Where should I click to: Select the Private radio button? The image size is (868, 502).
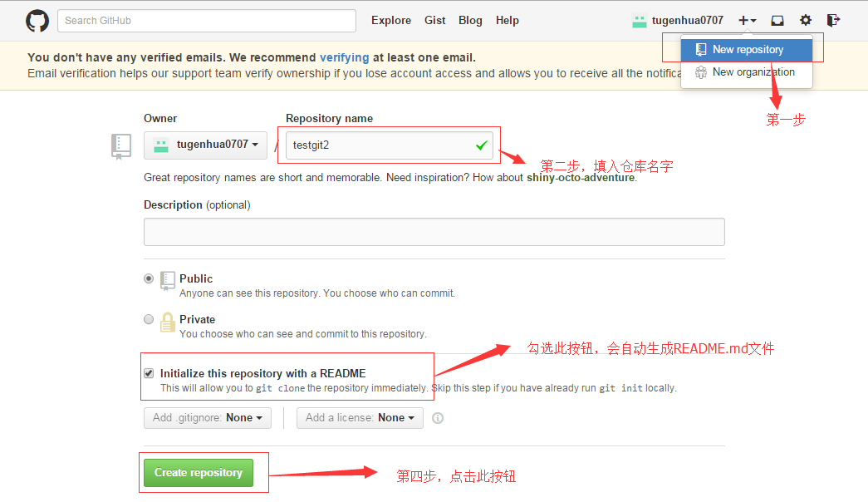coord(149,319)
